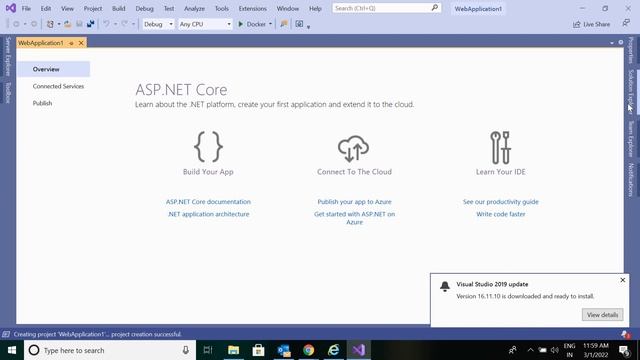Open Internet Explorer from the taskbar

pyautogui.click(x=333, y=350)
